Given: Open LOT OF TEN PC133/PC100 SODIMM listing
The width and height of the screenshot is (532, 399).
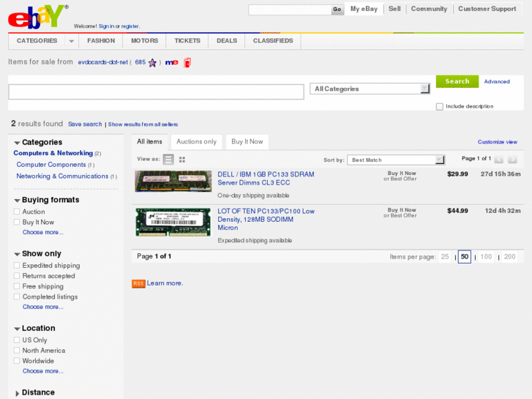Looking at the screenshot, I should click(266, 220).
